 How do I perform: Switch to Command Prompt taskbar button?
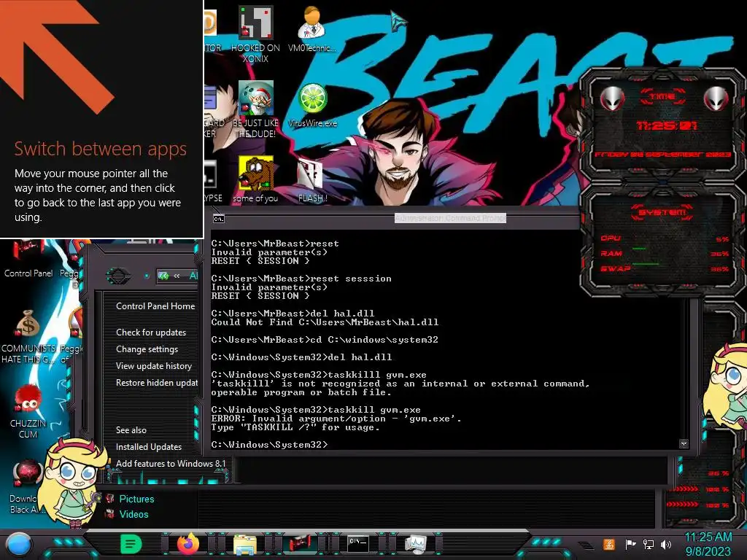tap(357, 544)
